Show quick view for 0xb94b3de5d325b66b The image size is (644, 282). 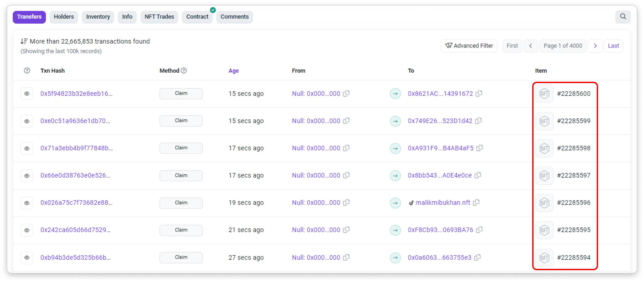[27, 257]
